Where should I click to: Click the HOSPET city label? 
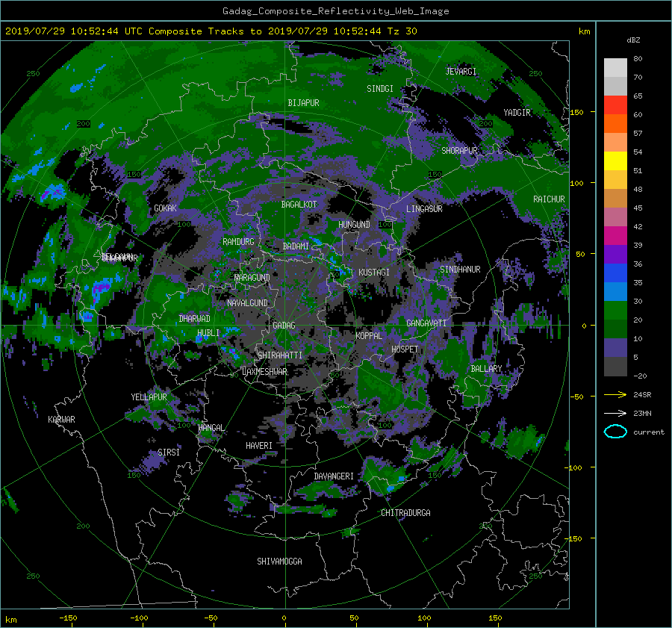click(405, 349)
